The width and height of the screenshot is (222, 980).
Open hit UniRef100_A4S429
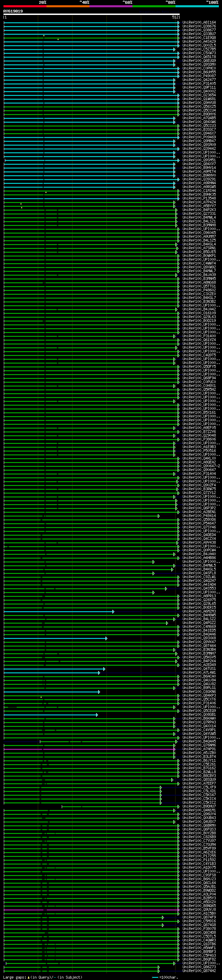click(x=199, y=41)
